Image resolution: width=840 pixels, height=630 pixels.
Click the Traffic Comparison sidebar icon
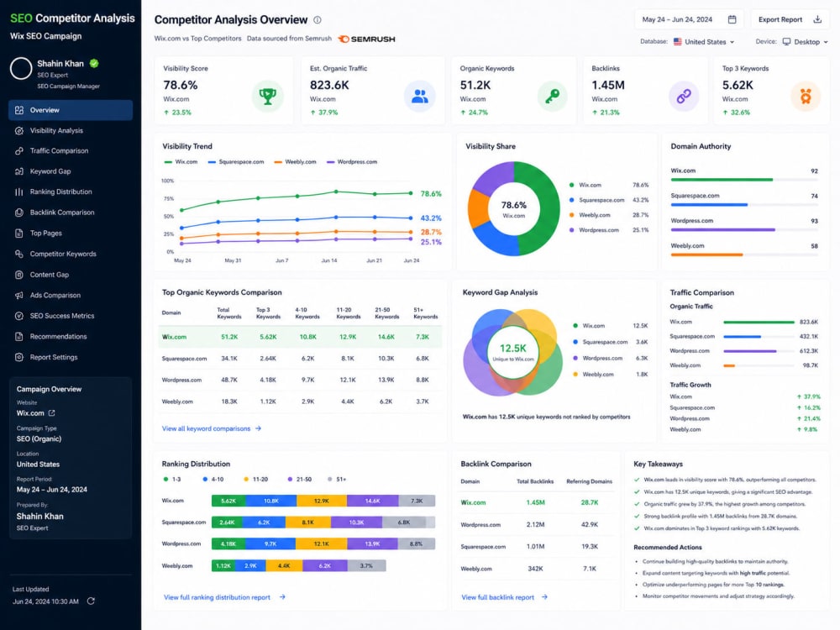point(19,151)
